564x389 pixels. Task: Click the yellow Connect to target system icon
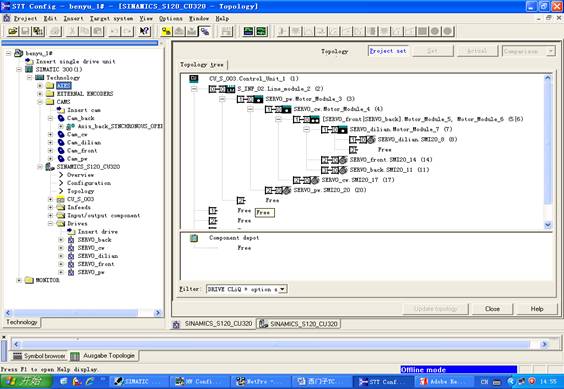click(166, 31)
